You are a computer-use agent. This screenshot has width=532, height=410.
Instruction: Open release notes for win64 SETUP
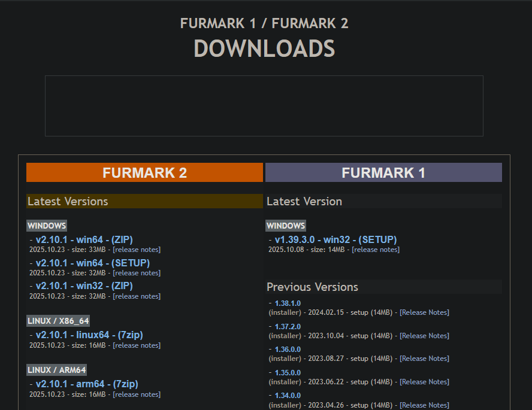(137, 273)
